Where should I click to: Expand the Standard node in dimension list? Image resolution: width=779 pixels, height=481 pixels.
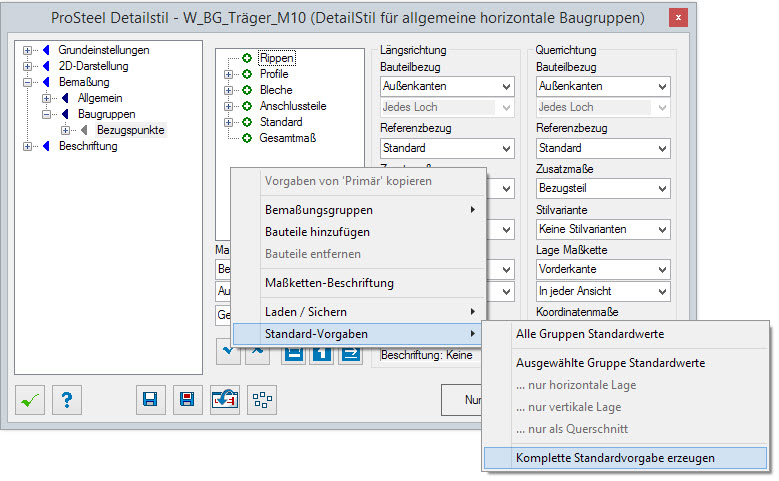click(228, 122)
